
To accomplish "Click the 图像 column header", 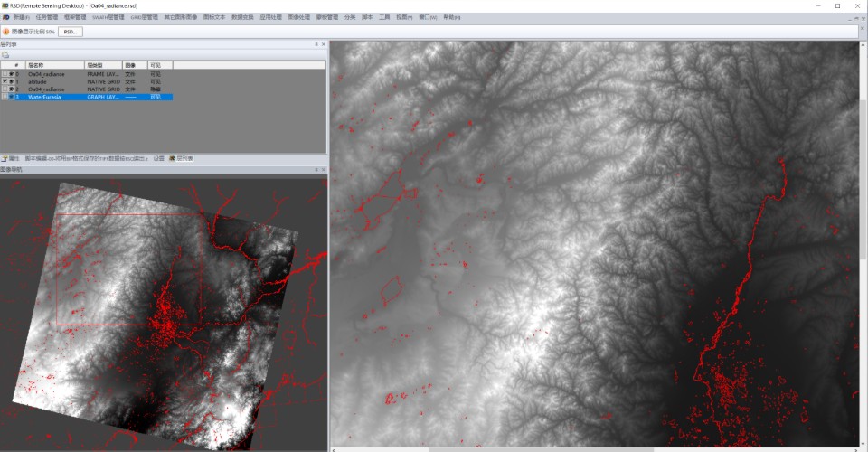I will click(135, 65).
